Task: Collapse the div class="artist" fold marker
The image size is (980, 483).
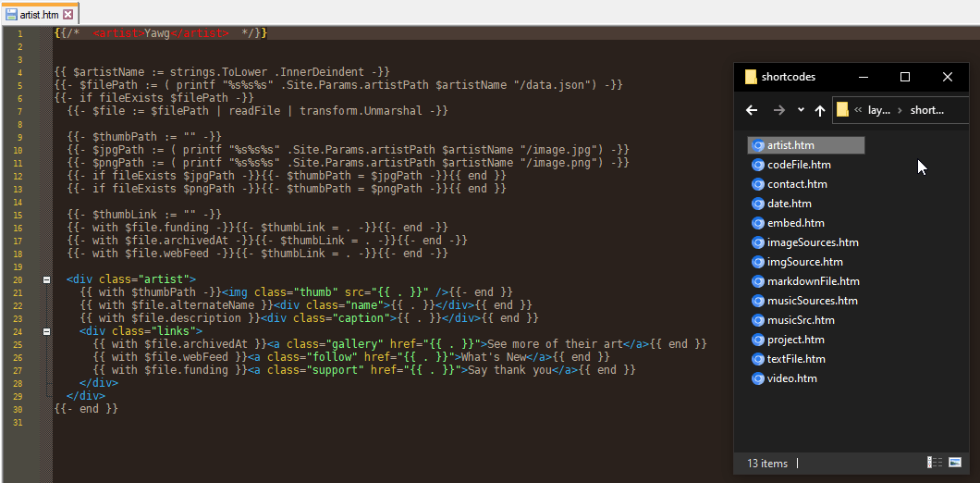Action: point(46,279)
